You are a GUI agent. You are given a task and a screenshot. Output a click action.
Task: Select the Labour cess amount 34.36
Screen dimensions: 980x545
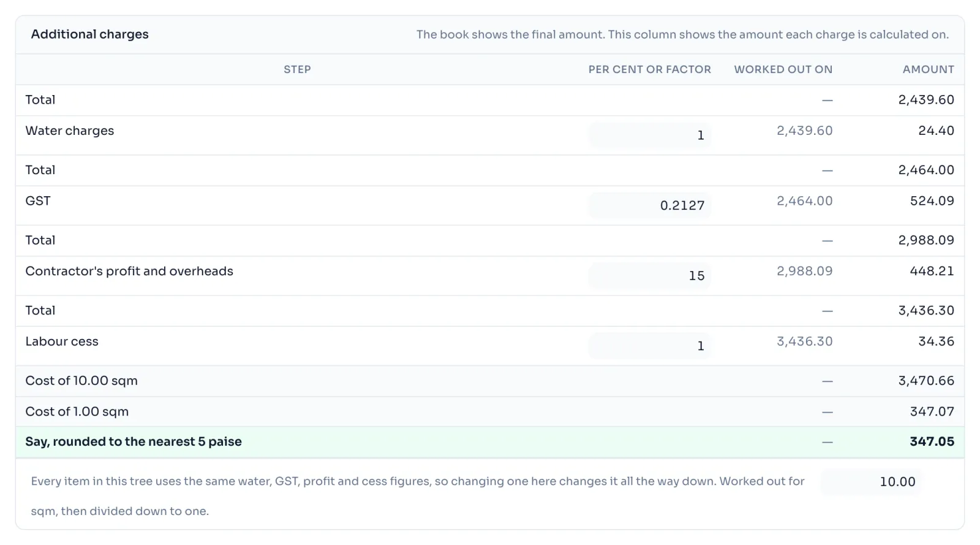pos(936,341)
